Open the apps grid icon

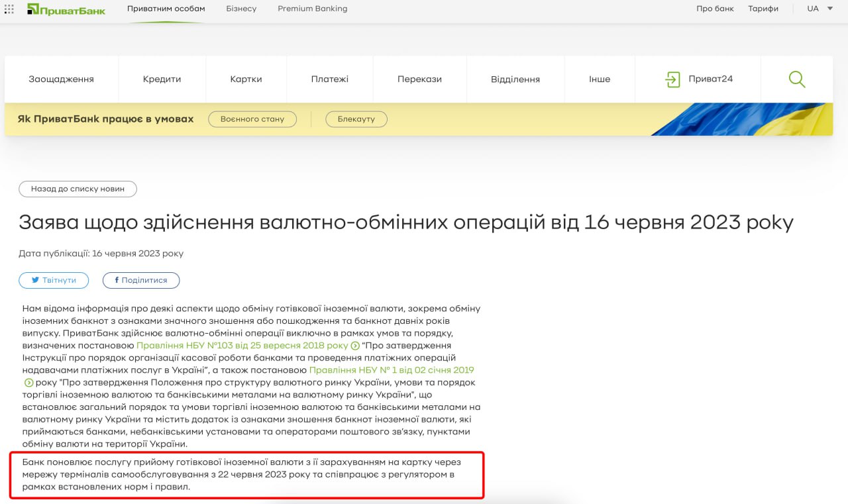pyautogui.click(x=9, y=9)
